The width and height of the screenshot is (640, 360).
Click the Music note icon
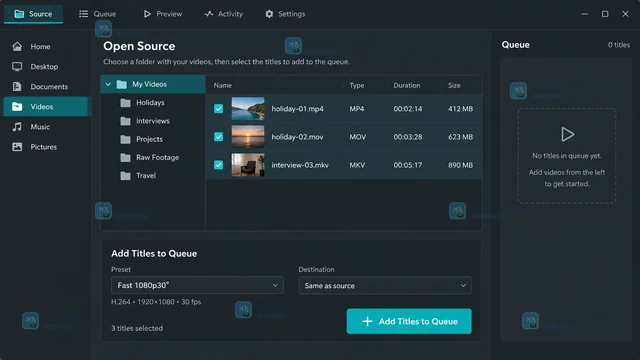point(17,127)
